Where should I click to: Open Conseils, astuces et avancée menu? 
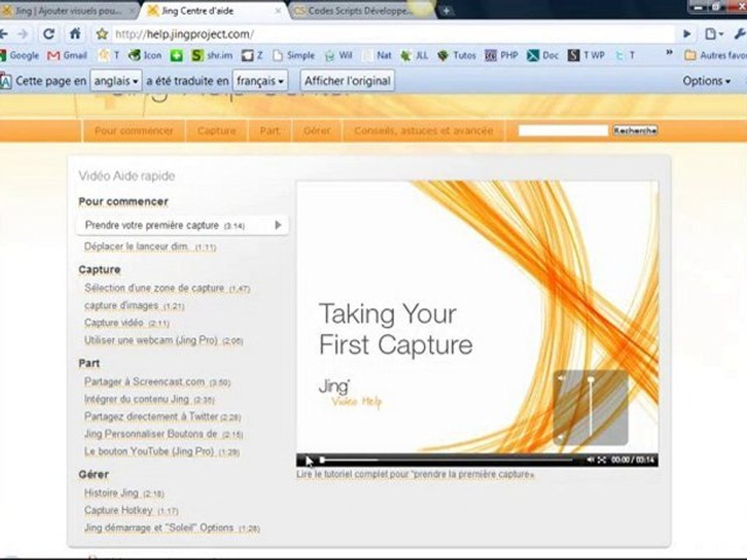tap(423, 131)
